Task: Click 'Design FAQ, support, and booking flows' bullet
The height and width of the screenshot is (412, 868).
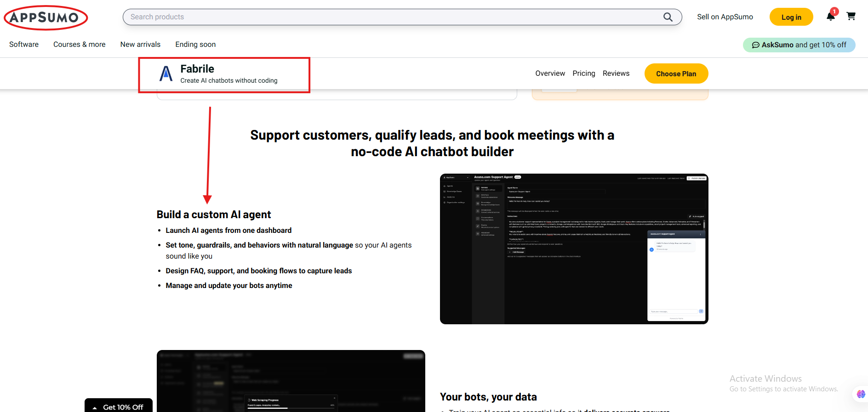Action: [x=259, y=271]
